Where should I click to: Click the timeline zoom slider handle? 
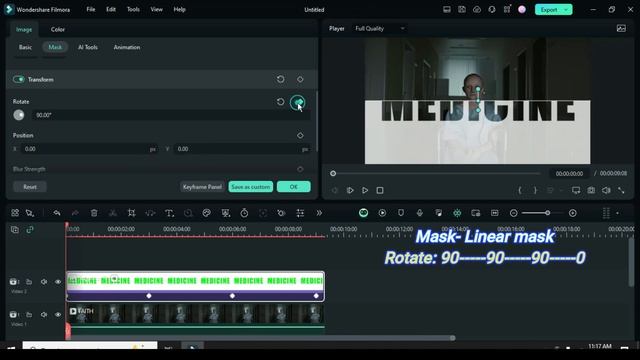click(547, 213)
